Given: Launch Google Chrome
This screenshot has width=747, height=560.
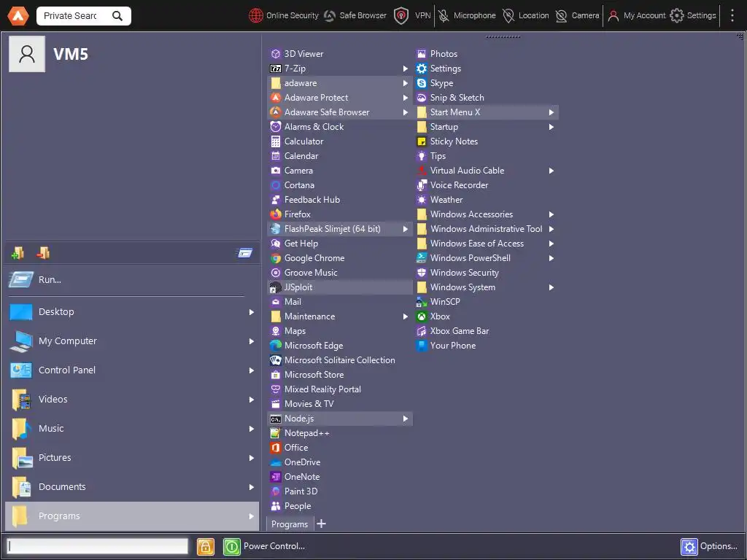Looking at the screenshot, I should pos(341,258).
